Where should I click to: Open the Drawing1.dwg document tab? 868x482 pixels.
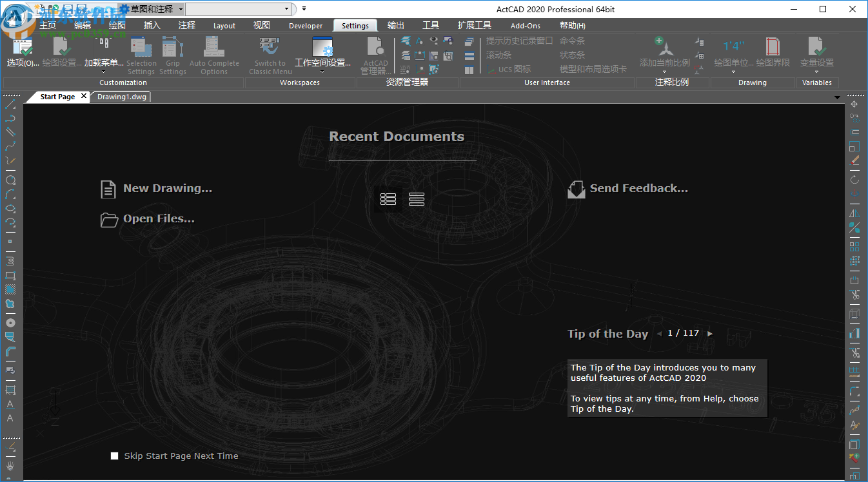tap(122, 97)
